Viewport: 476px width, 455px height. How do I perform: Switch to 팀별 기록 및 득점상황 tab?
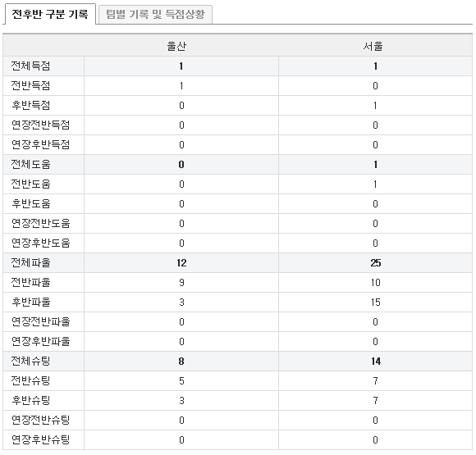pos(155,14)
